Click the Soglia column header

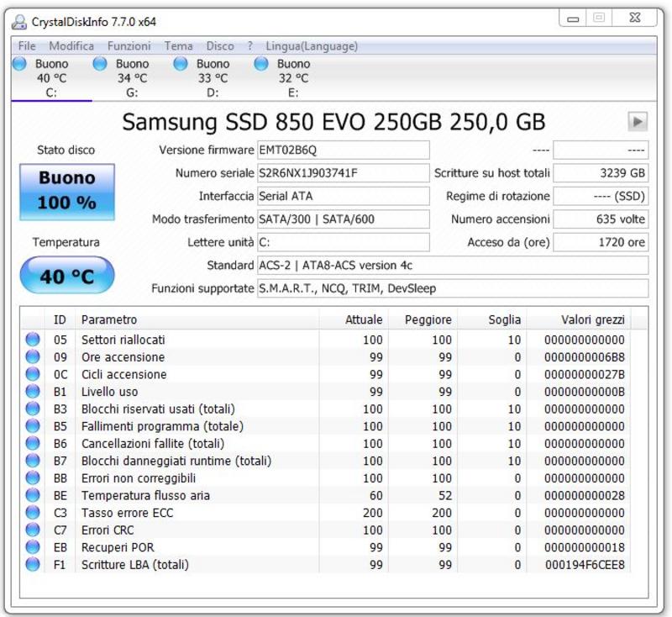(x=492, y=319)
